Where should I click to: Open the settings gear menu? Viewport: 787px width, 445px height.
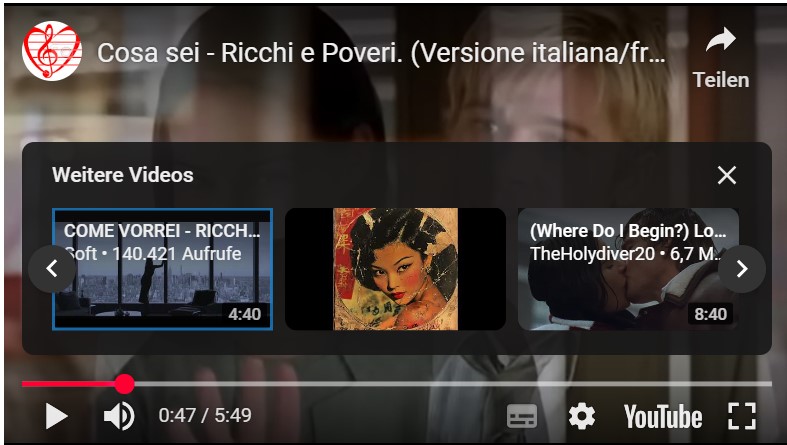(x=582, y=416)
